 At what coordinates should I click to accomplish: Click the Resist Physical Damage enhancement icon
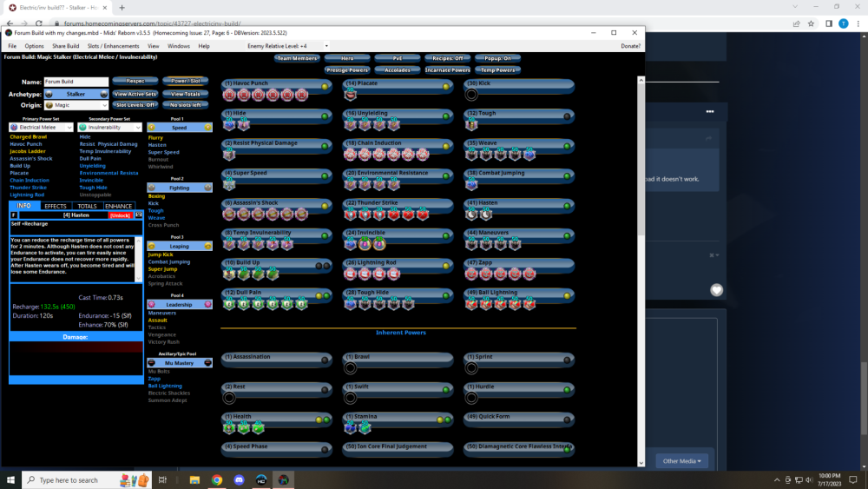coord(229,155)
